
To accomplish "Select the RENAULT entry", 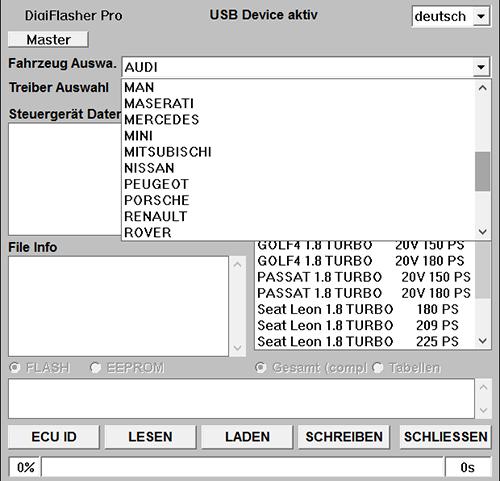I will point(298,216).
